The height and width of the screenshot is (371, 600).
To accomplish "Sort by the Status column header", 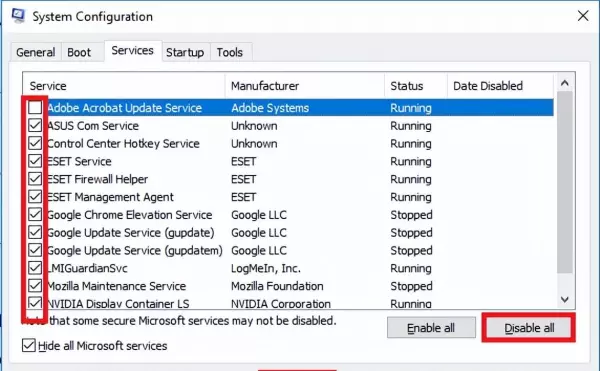I will [x=416, y=86].
